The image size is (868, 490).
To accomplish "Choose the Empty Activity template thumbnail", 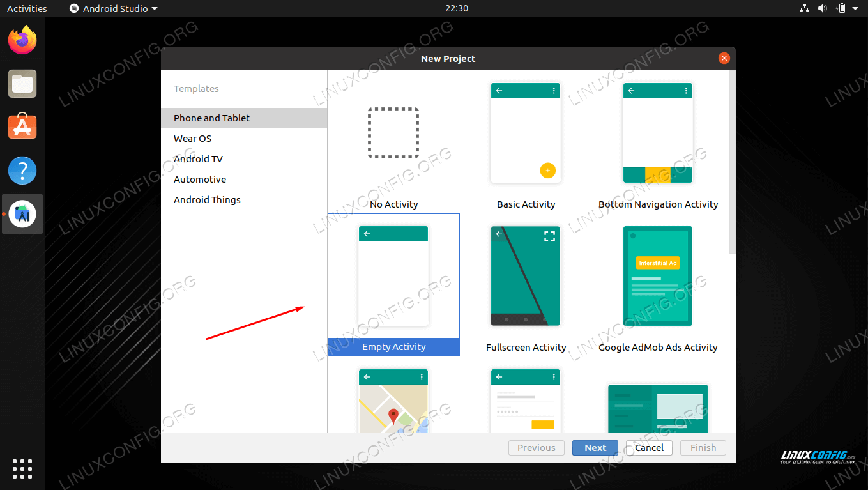I will 393,276.
